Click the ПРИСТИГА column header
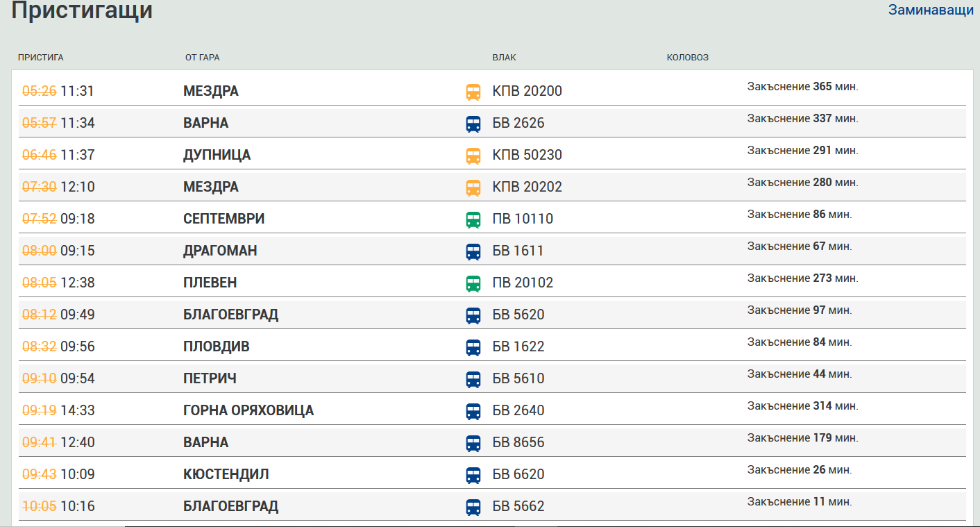 [x=41, y=58]
